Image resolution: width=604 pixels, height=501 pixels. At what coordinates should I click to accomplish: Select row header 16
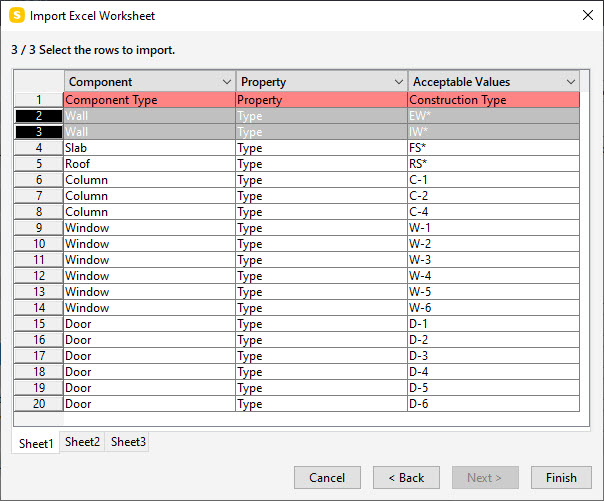39,340
